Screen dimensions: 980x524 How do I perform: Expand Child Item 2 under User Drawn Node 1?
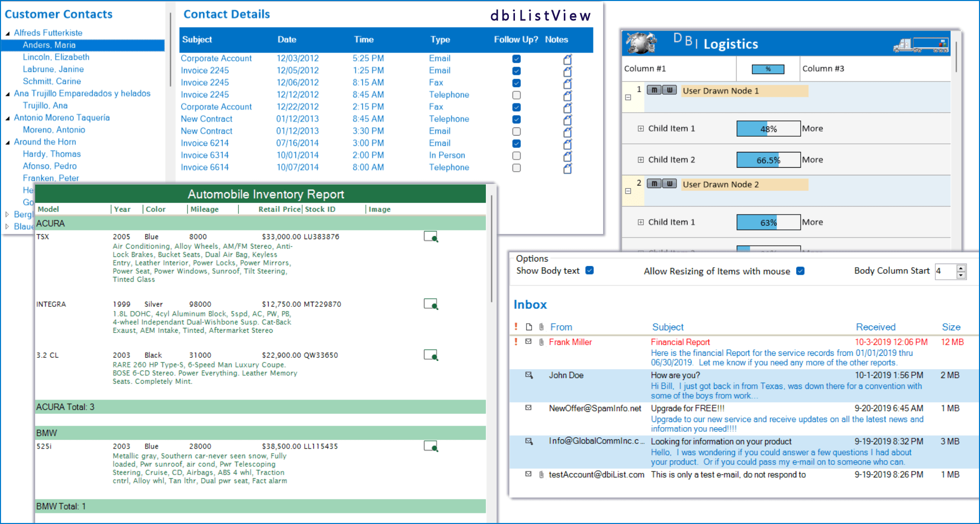coord(640,159)
